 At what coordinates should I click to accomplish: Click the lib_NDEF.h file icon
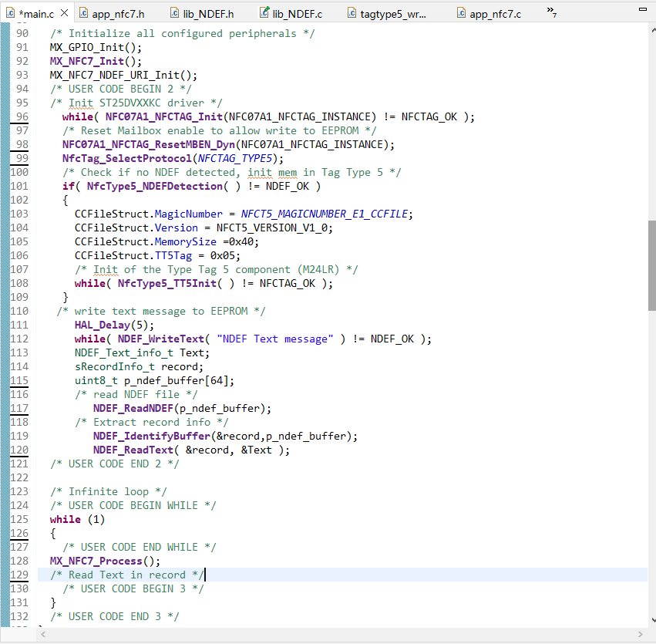[174, 13]
